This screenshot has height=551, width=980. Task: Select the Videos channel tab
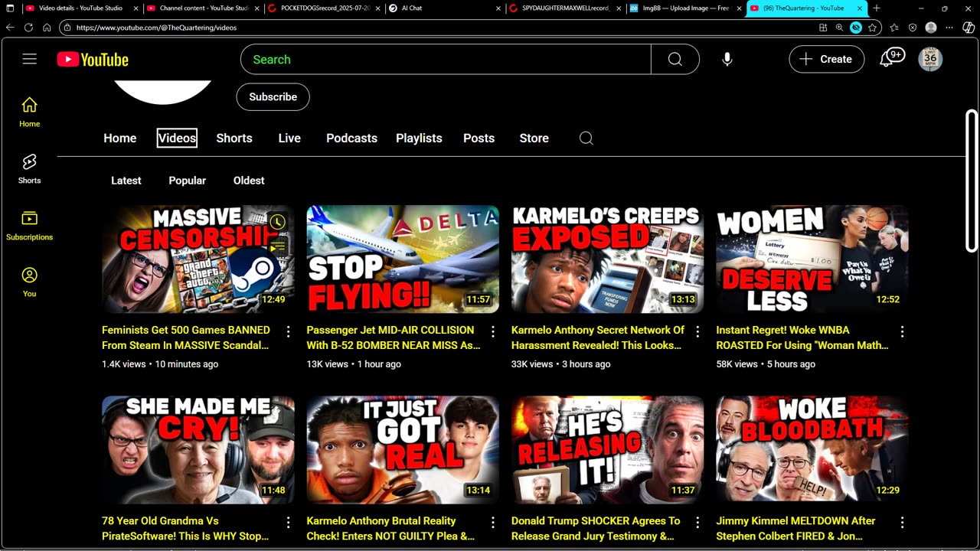pos(177,138)
